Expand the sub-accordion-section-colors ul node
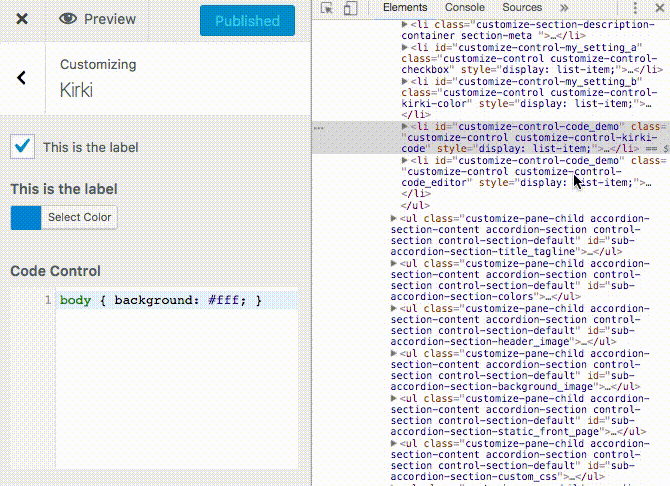Viewport: 670px width, 486px height. click(x=394, y=263)
